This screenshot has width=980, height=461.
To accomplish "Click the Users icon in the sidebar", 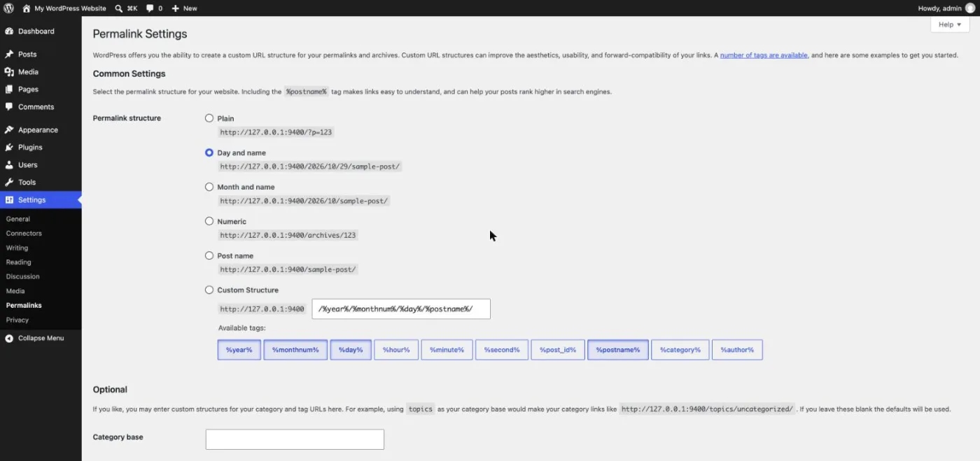I will point(9,165).
